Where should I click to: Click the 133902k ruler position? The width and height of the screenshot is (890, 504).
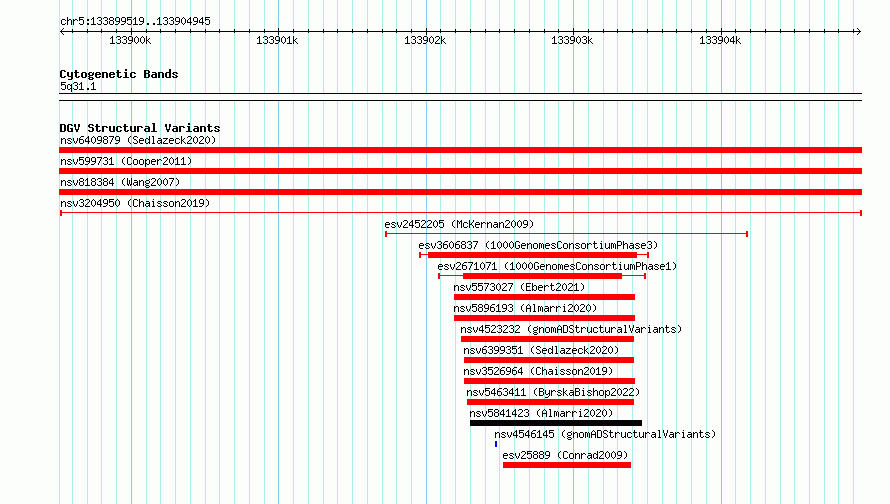[425, 40]
